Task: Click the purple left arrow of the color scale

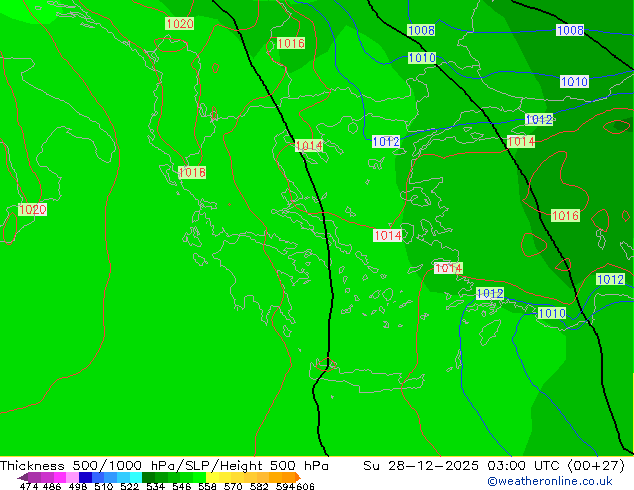Action: pyautogui.click(x=23, y=477)
